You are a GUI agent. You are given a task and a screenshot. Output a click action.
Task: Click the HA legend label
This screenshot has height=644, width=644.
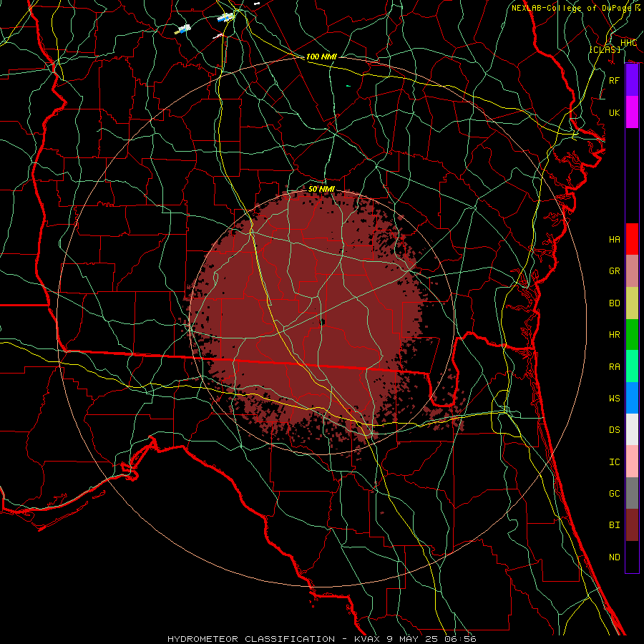click(615, 239)
